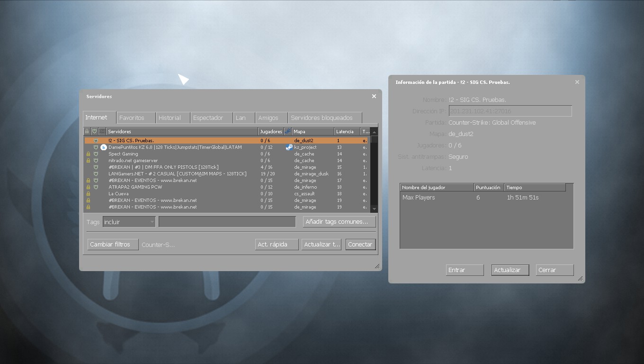Click server list scrollbar down arrow
This screenshot has width=644, height=364.
point(375,209)
